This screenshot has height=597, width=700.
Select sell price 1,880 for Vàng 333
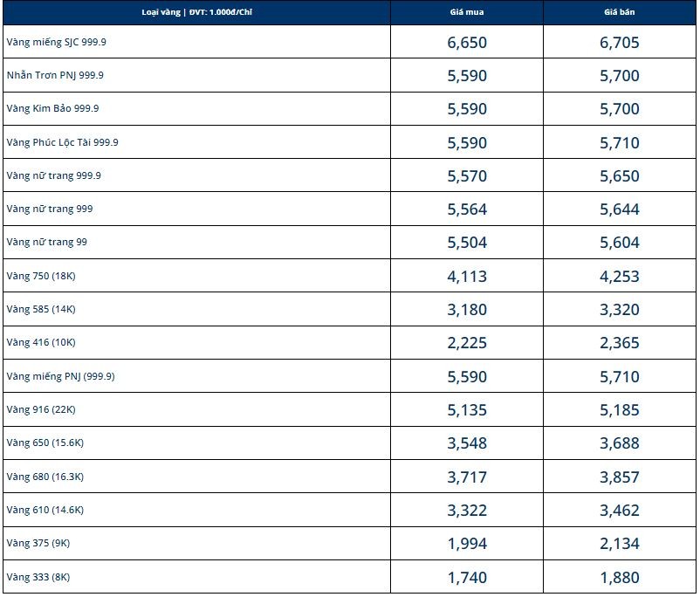(x=619, y=577)
